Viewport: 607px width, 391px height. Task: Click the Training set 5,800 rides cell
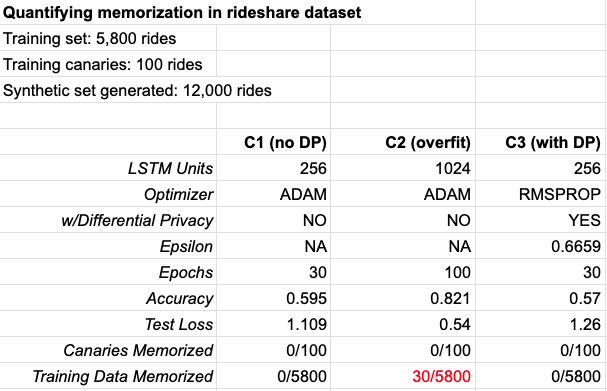pos(108,38)
